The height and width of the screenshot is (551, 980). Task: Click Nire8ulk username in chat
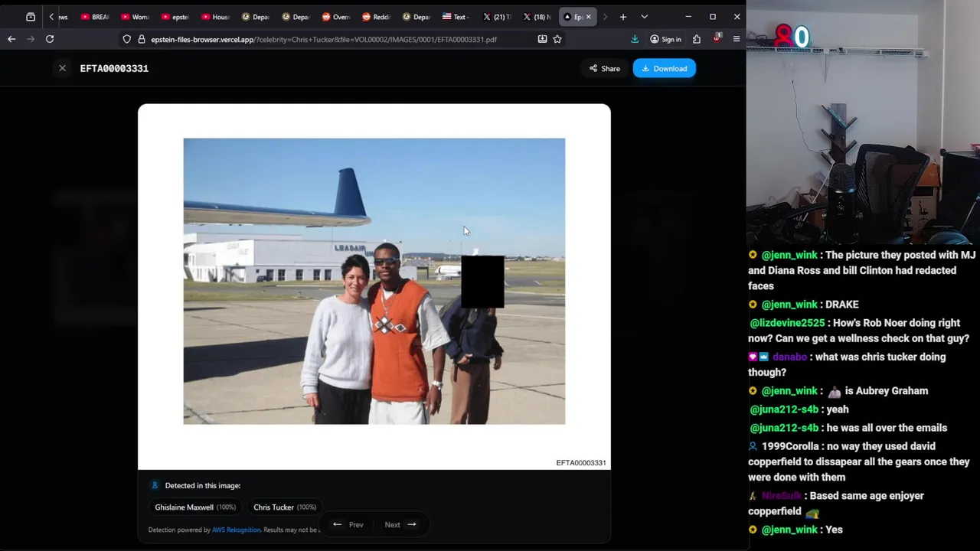click(782, 496)
